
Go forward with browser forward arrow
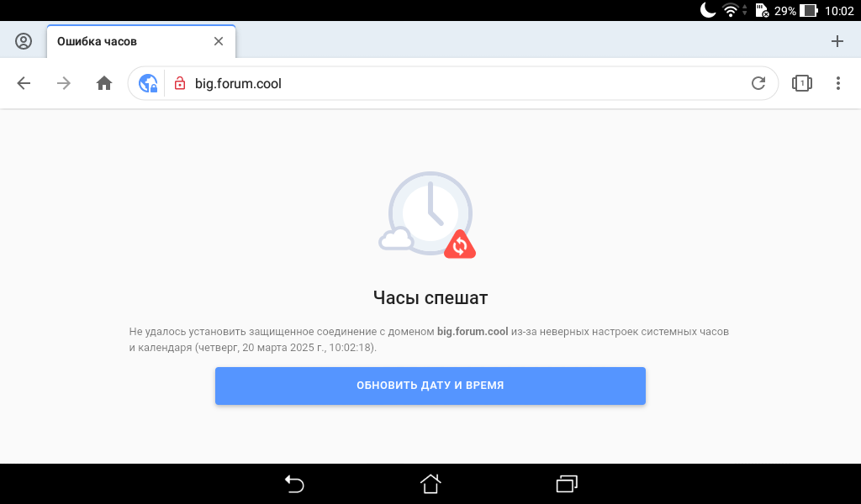pyautogui.click(x=64, y=83)
